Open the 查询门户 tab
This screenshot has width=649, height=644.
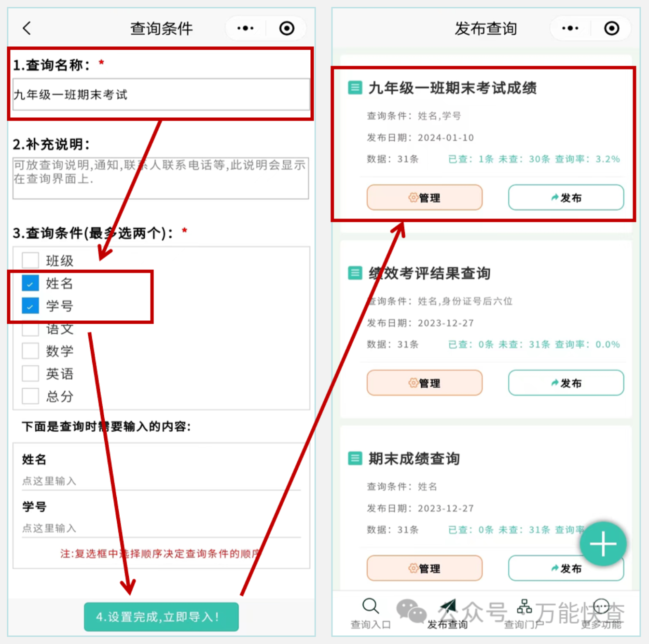coord(524,614)
